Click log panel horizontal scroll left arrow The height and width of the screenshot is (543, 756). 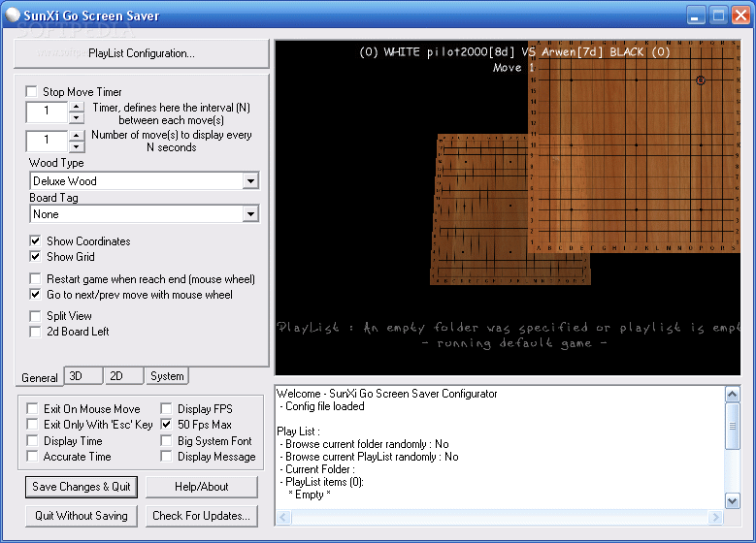pyautogui.click(x=283, y=517)
